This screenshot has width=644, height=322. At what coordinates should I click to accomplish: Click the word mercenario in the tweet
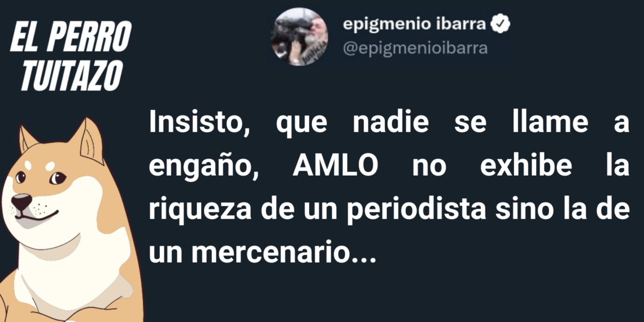269,254
